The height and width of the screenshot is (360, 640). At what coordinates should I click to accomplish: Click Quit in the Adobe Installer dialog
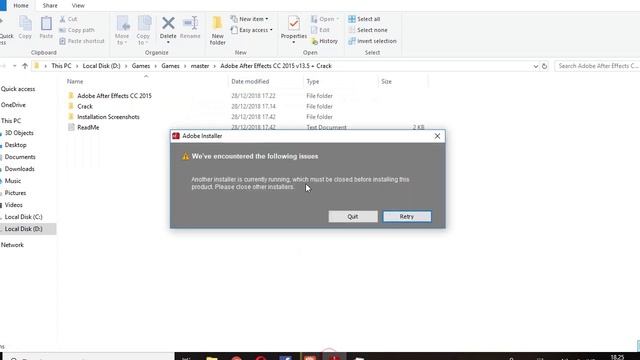pos(353,217)
